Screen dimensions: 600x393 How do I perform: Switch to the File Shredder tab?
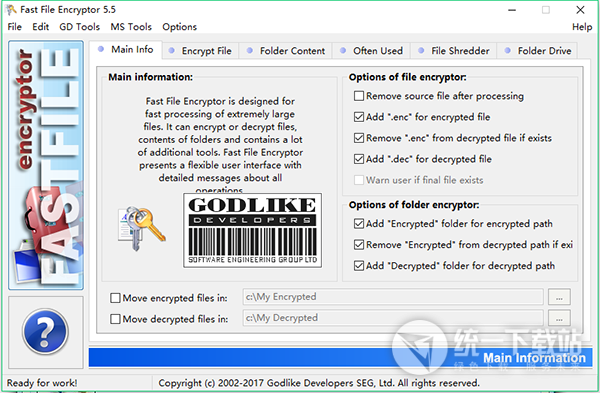[453, 51]
